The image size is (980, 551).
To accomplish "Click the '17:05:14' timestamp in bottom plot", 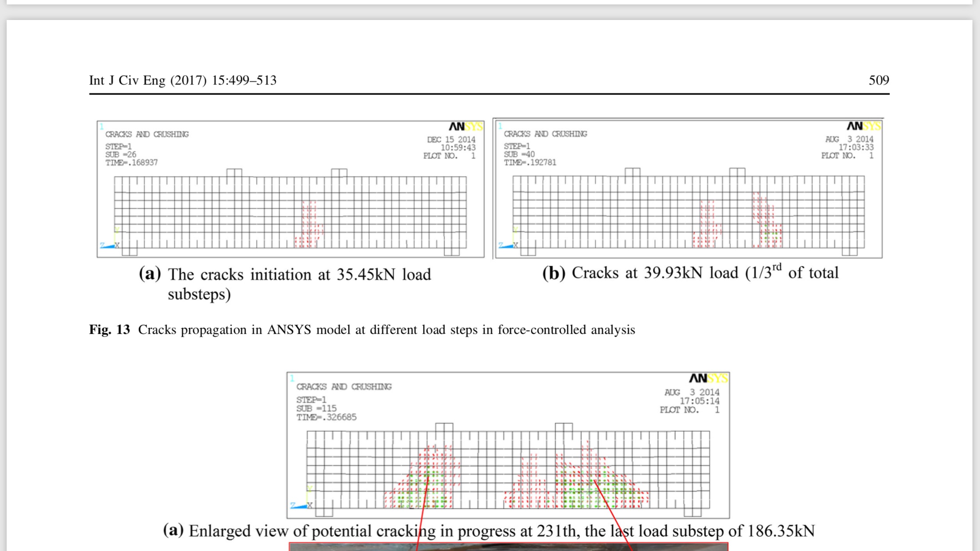I will pos(699,401).
